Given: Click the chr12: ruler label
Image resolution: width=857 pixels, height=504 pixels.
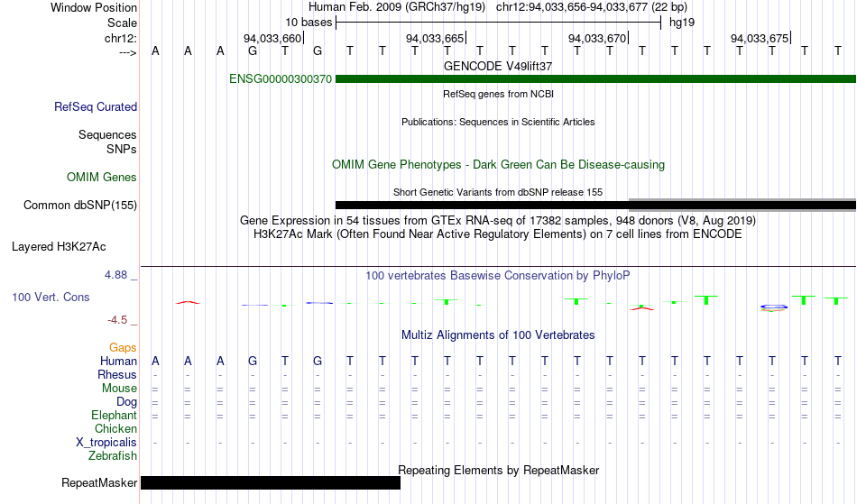Looking at the screenshot, I should coord(121,38).
